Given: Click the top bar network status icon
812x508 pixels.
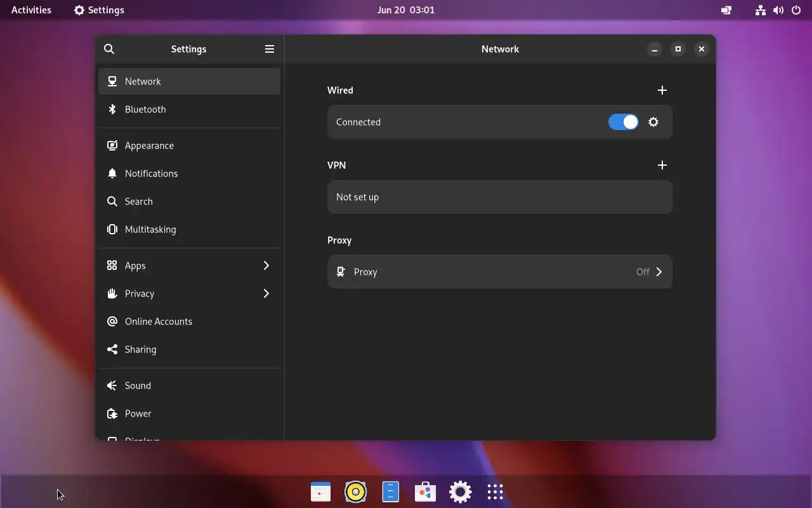Looking at the screenshot, I should (x=760, y=10).
